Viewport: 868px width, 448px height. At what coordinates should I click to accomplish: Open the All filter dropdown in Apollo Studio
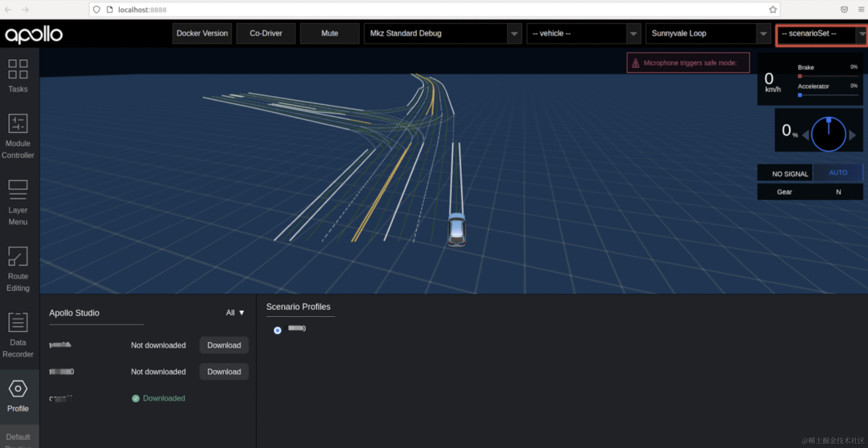pyautogui.click(x=235, y=313)
